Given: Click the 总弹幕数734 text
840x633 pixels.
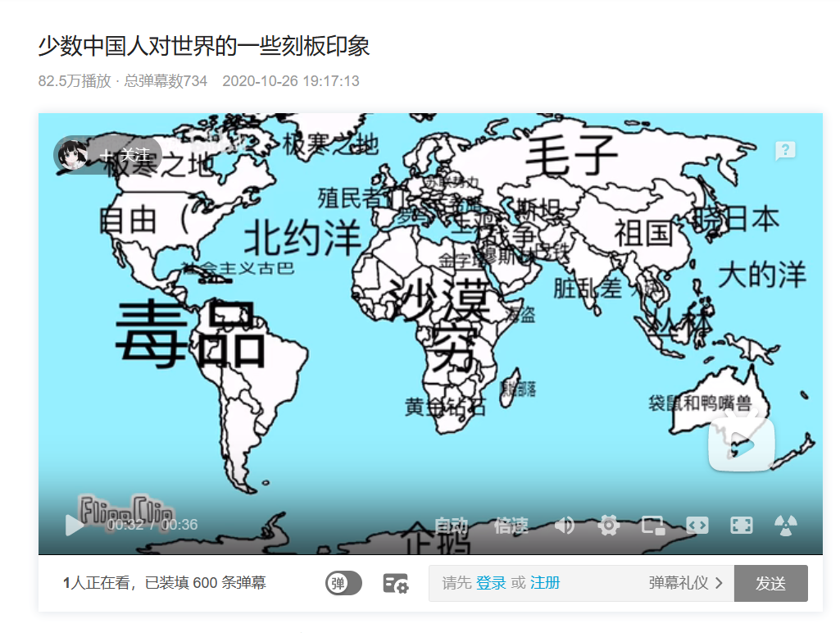Looking at the screenshot, I should coord(166,81).
